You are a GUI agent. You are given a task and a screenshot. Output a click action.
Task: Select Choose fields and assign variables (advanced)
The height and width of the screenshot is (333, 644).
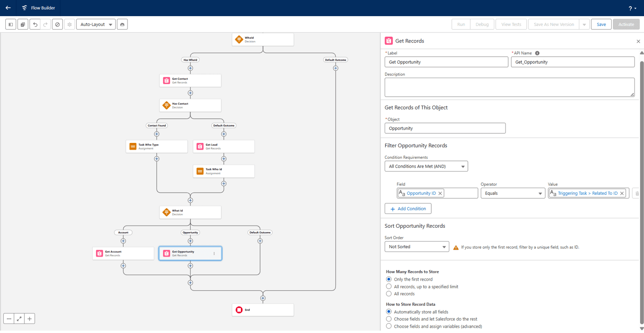click(x=389, y=326)
